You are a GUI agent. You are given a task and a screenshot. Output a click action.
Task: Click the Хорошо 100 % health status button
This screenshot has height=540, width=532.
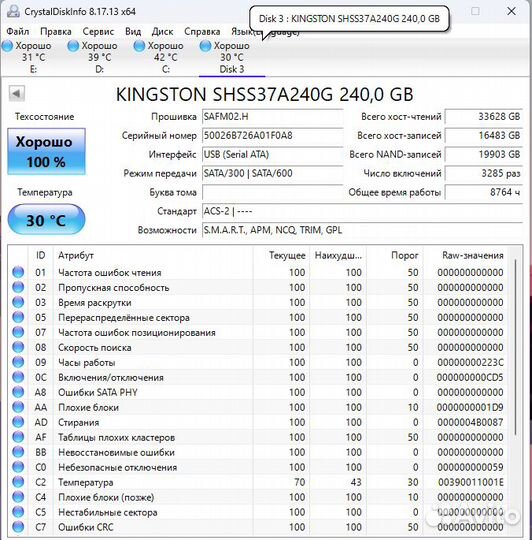click(46, 152)
